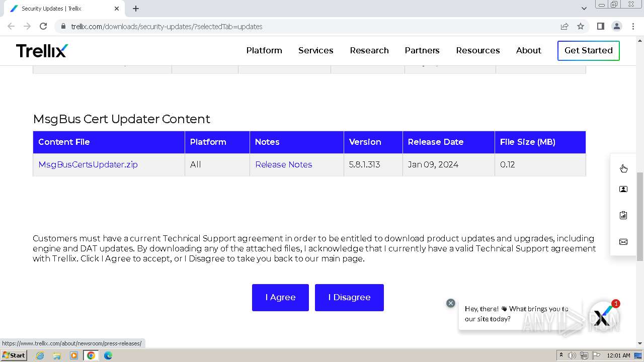Open the Windows Start menu
Viewport: 644px width, 362px height.
pos(14,355)
